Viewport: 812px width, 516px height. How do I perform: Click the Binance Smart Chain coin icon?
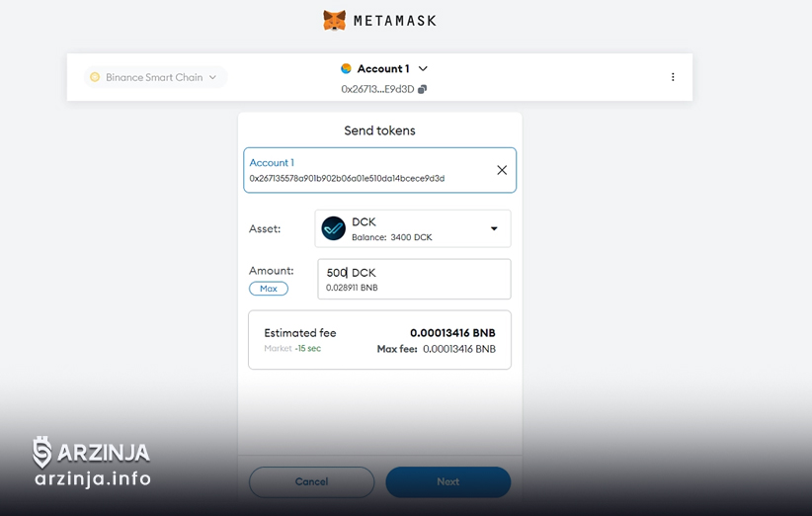[x=95, y=77]
